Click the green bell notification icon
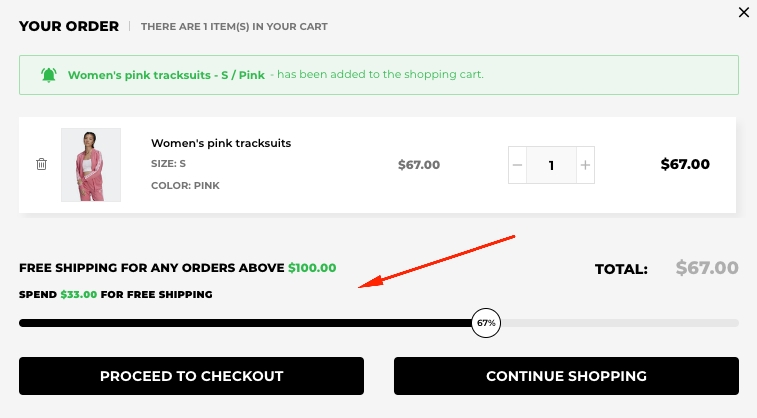Screen dimensions: 757x418 tap(49, 75)
